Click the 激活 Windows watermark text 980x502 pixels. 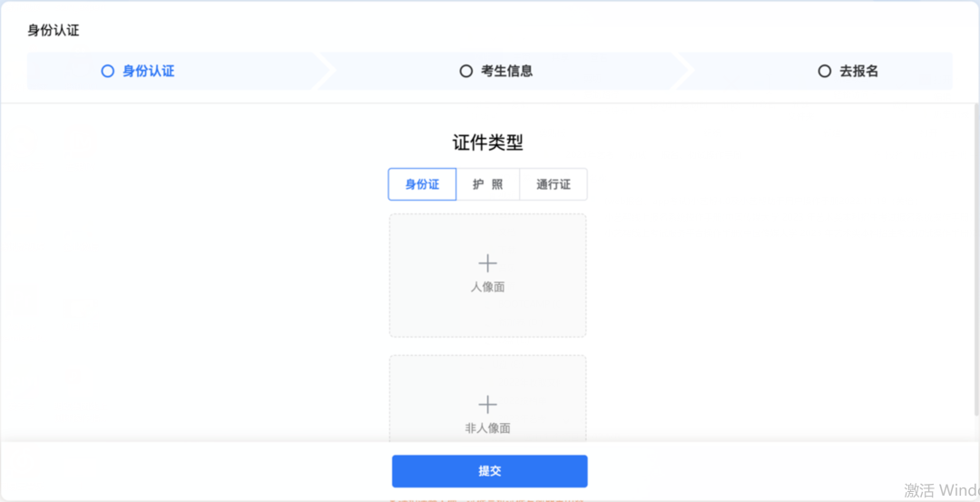point(941,489)
